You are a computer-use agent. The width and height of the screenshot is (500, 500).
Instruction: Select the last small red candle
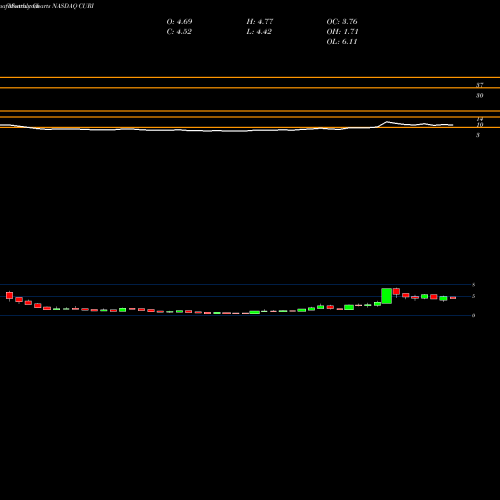click(453, 298)
